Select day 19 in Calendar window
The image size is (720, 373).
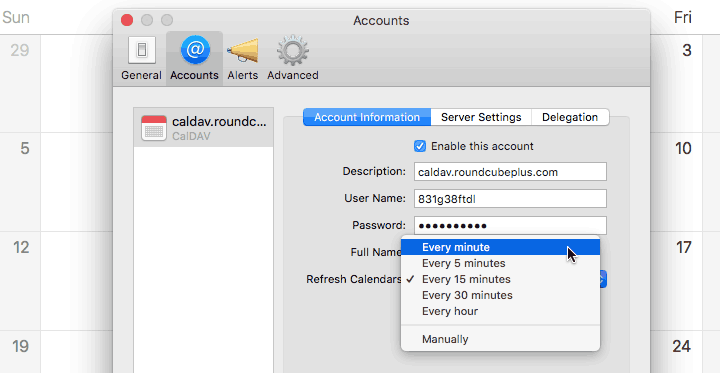[x=21, y=346]
